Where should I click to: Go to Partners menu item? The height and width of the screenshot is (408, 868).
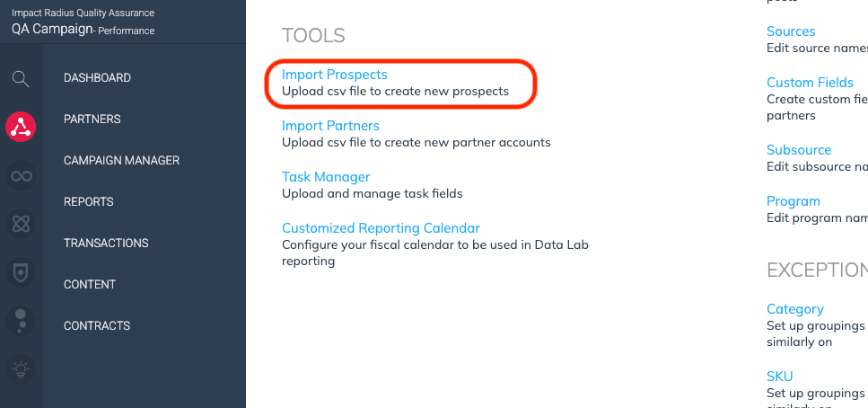click(x=92, y=120)
